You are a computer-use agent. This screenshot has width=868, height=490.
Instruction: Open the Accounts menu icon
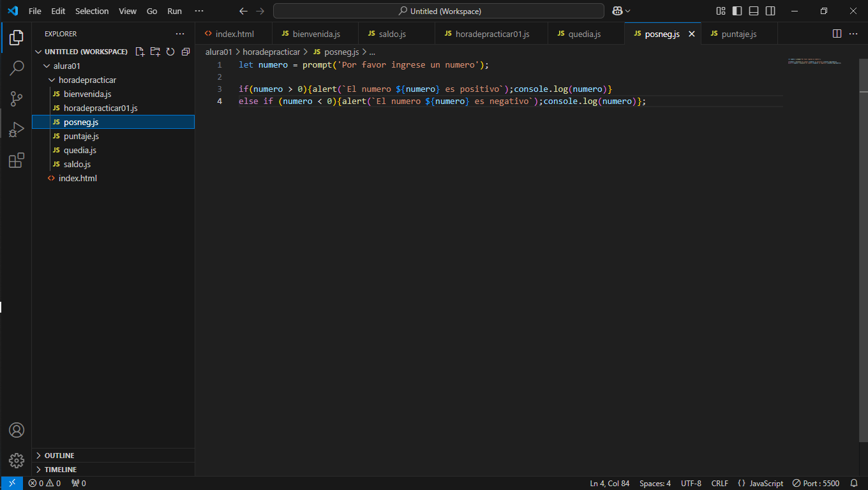17,430
